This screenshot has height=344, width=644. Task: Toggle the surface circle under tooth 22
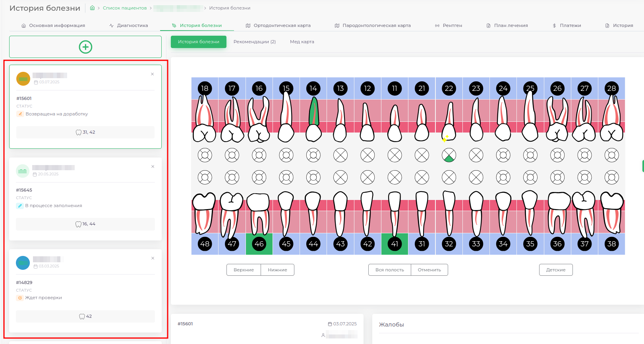tap(449, 155)
